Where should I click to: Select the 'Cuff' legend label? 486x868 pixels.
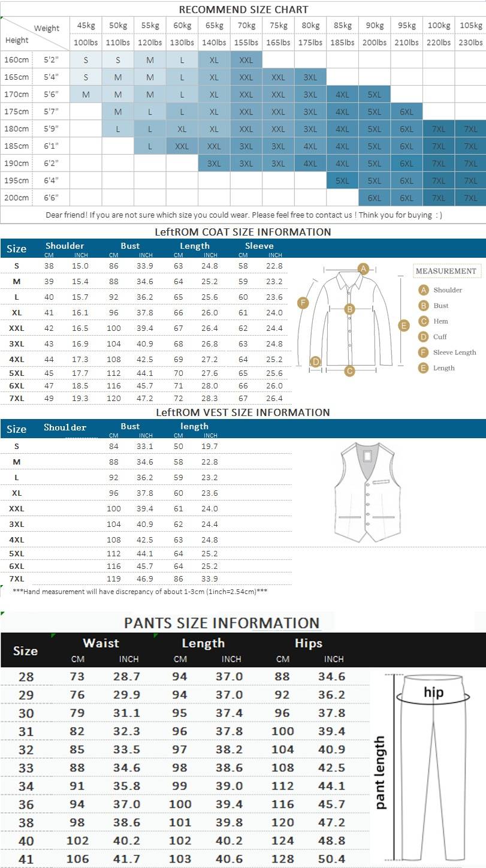click(x=440, y=337)
